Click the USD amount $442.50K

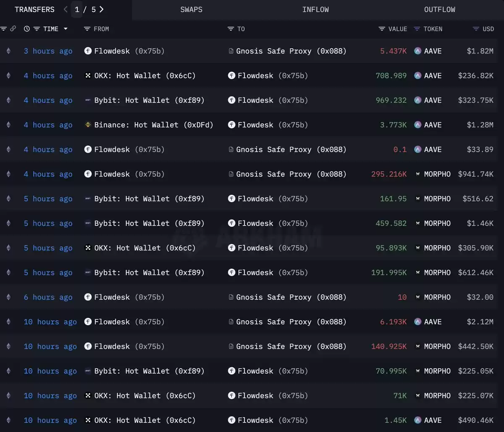tap(476, 346)
